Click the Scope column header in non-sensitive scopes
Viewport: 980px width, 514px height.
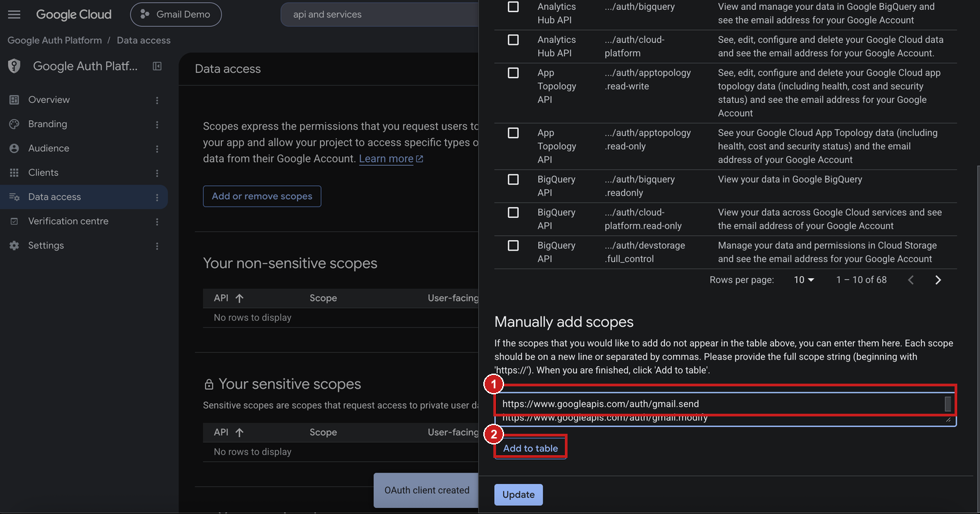(323, 298)
